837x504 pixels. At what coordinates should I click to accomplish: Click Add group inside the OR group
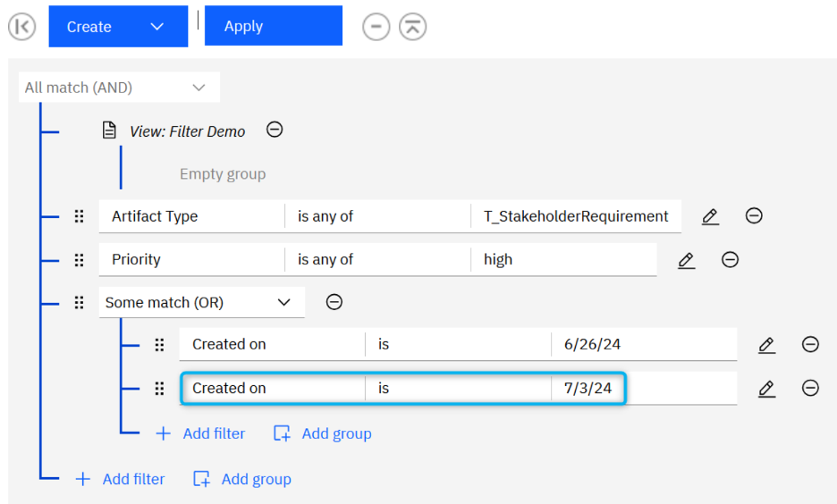pos(323,433)
